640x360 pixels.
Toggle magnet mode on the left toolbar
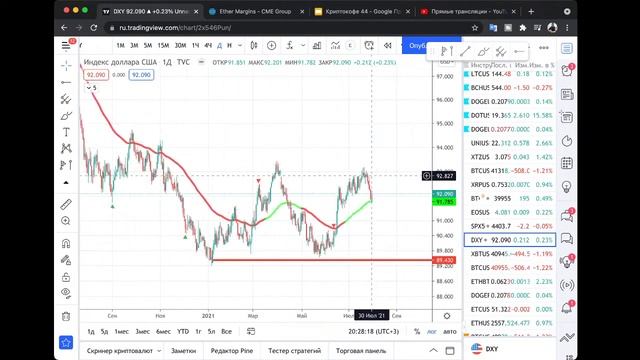(x=66, y=244)
